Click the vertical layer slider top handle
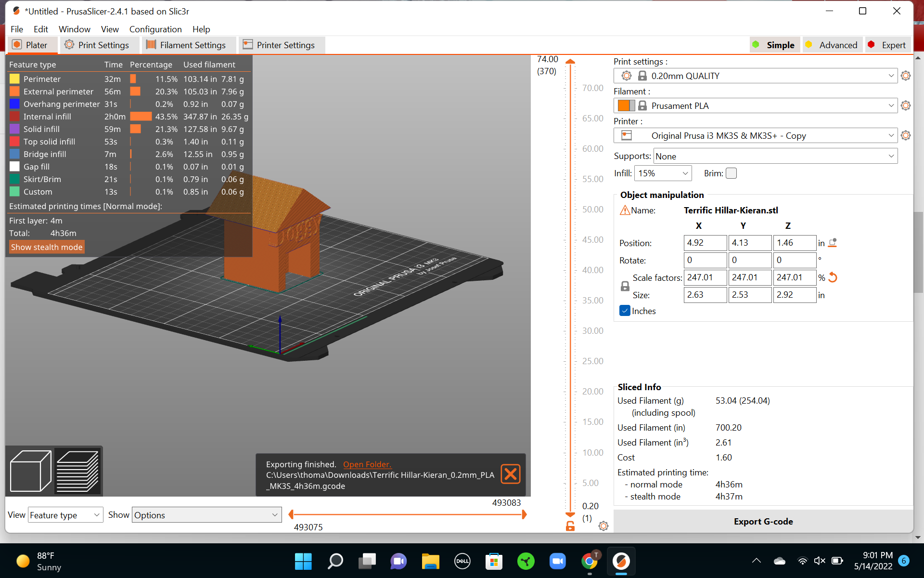This screenshot has width=924, height=578. pos(570,62)
